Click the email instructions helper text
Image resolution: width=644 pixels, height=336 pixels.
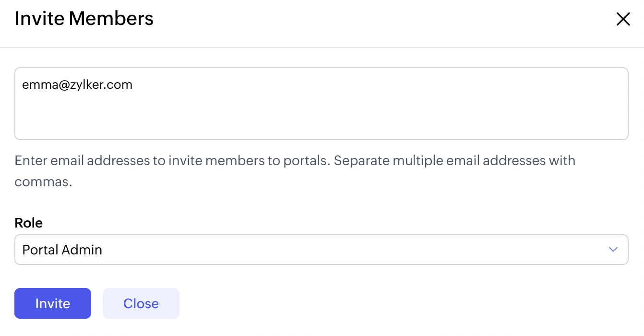tap(295, 160)
